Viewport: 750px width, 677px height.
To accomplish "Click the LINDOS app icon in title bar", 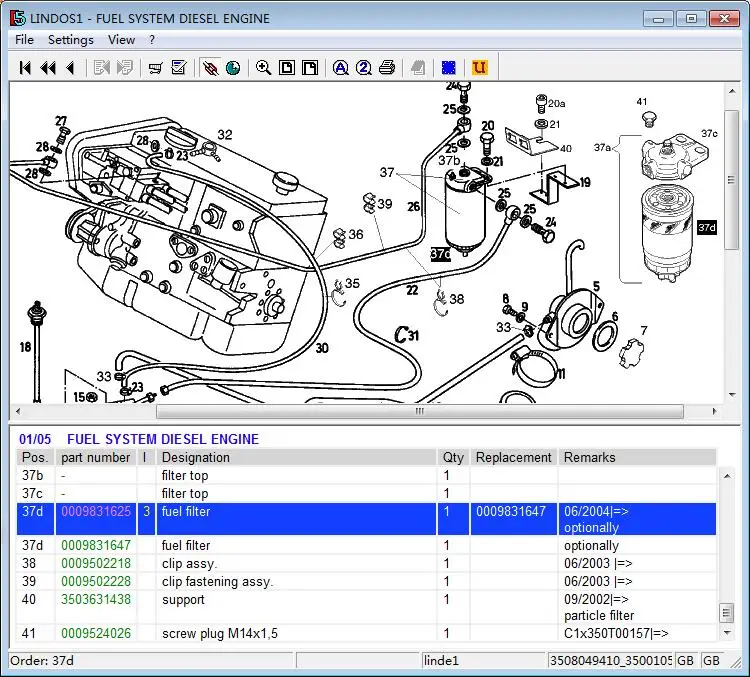I will click(18, 18).
